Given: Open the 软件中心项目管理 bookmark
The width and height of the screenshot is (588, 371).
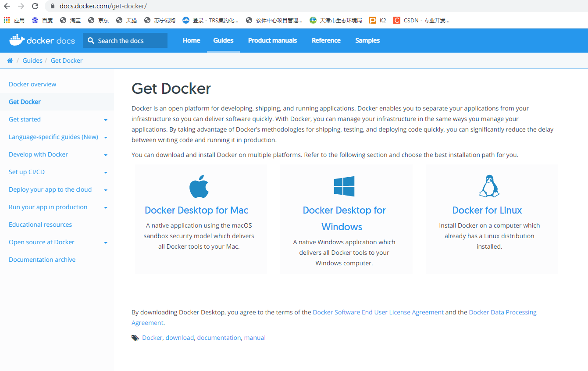Looking at the screenshot, I should [x=274, y=20].
